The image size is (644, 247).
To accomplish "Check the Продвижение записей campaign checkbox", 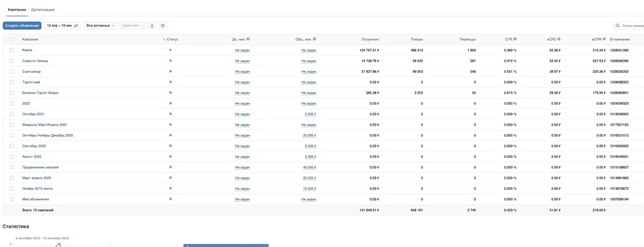I will pyautogui.click(x=12, y=167).
